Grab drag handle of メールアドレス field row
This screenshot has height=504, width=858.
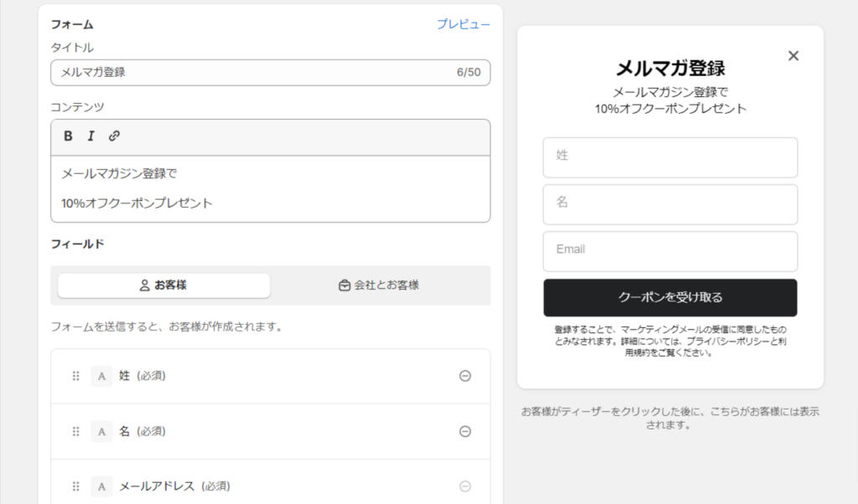tap(76, 486)
